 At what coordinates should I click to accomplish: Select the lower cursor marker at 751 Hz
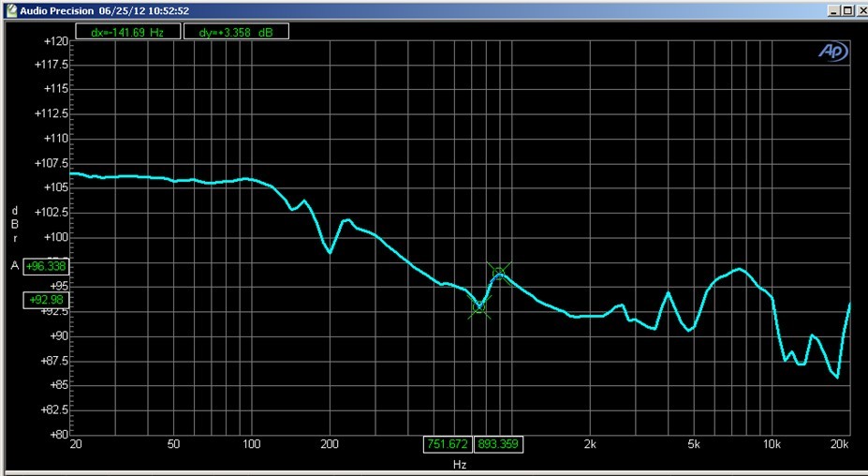[x=479, y=306]
